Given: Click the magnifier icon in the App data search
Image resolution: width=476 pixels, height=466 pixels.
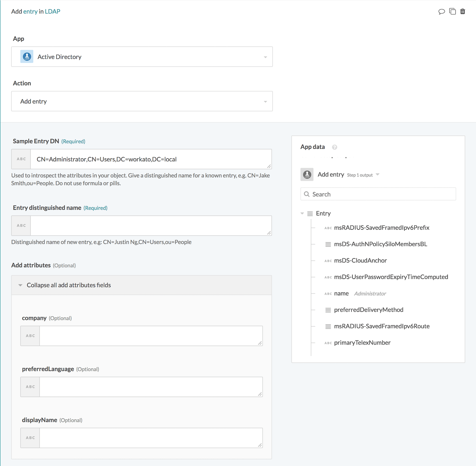Looking at the screenshot, I should (x=307, y=194).
